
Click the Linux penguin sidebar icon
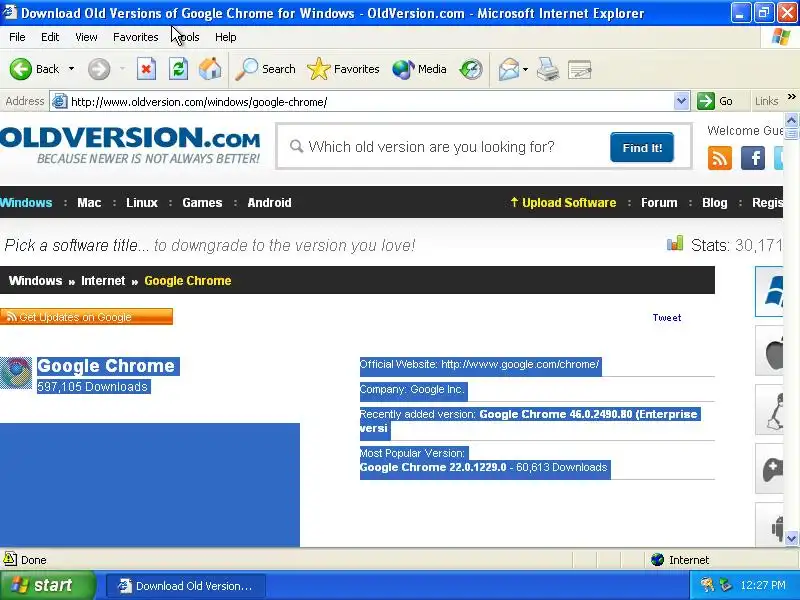[x=770, y=410]
